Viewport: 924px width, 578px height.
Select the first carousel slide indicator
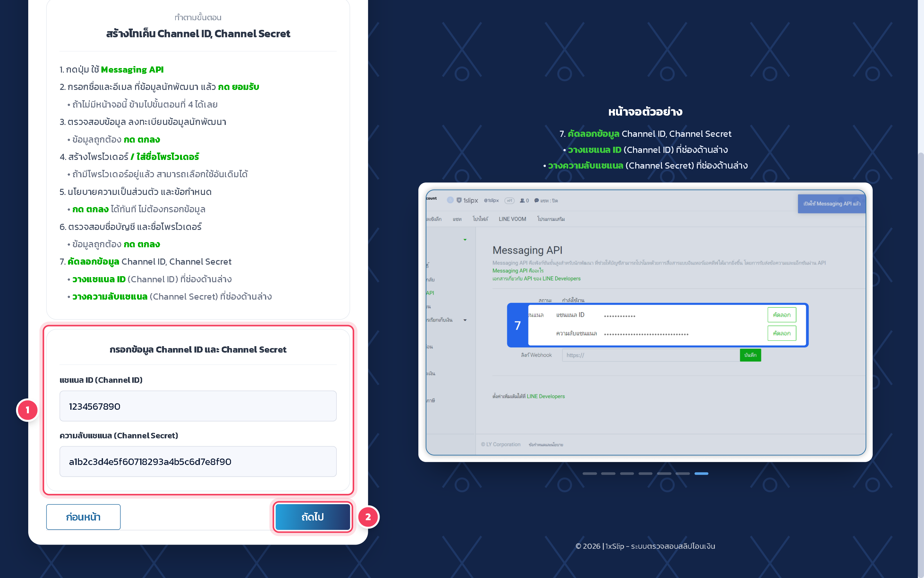pos(589,474)
